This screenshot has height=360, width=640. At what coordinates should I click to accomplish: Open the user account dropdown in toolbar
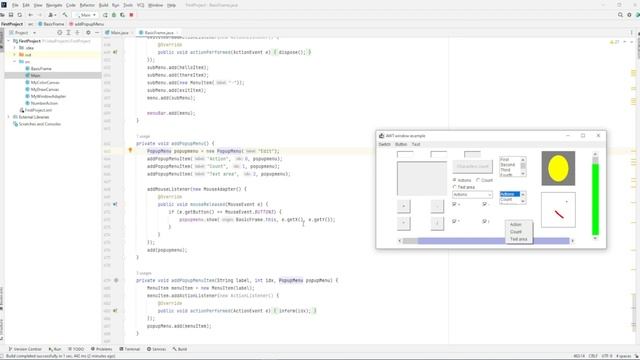[52, 15]
